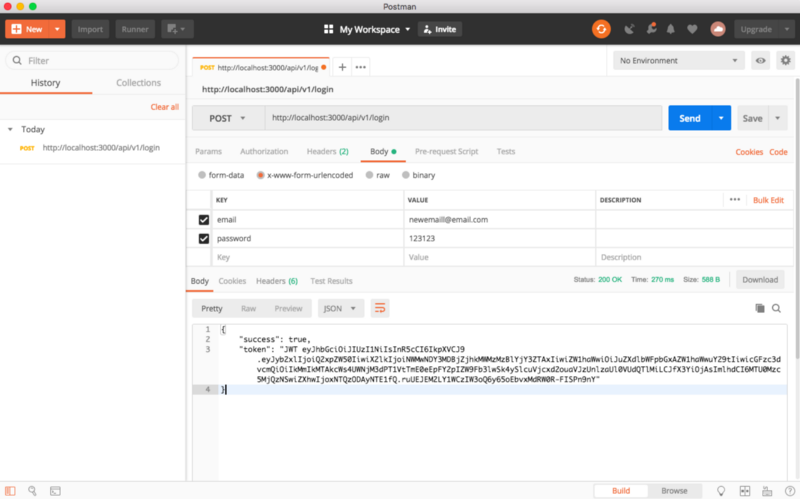The width and height of the screenshot is (800, 499).
Task: Collapse the Today history group
Action: coord(10,129)
